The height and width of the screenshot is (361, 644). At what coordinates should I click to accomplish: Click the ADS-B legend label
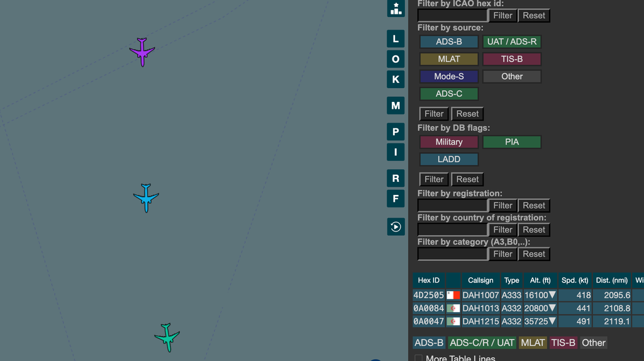[429, 343]
